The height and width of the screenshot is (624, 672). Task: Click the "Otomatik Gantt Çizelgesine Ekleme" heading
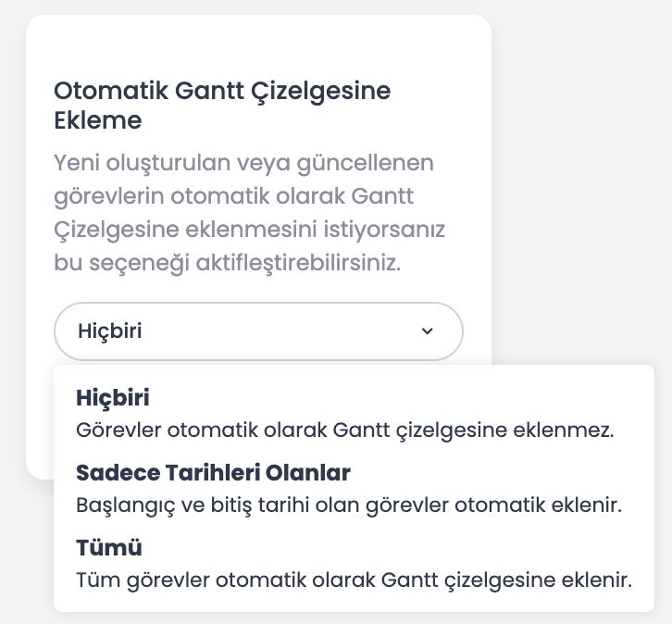pyautogui.click(x=222, y=92)
